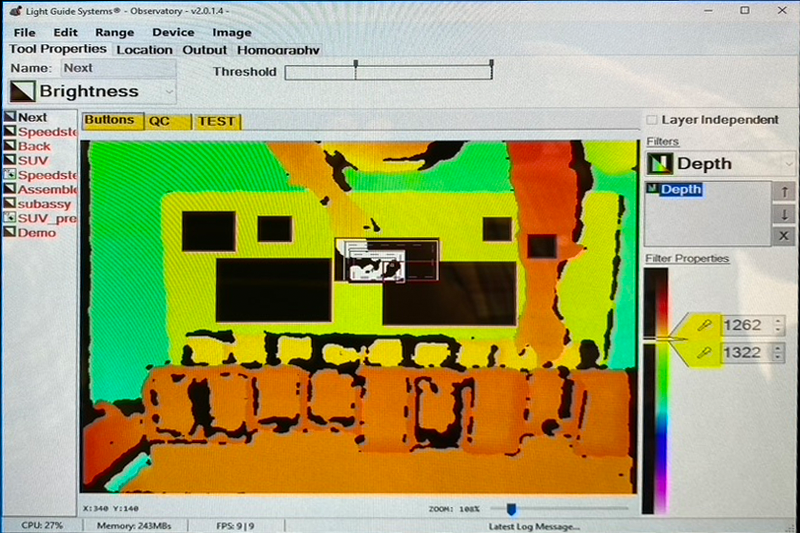The height and width of the screenshot is (533, 800).
Task: Click the upper depth eyedropper icon
Action: point(704,326)
